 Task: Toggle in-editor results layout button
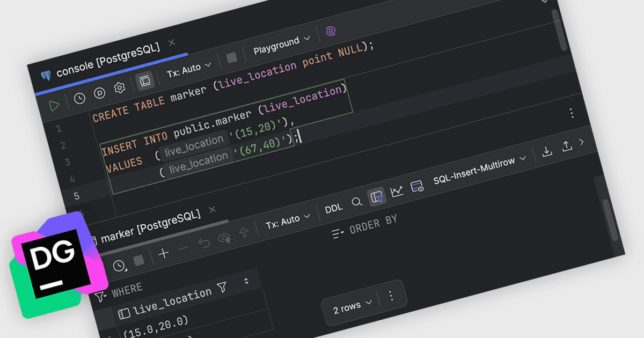[145, 81]
